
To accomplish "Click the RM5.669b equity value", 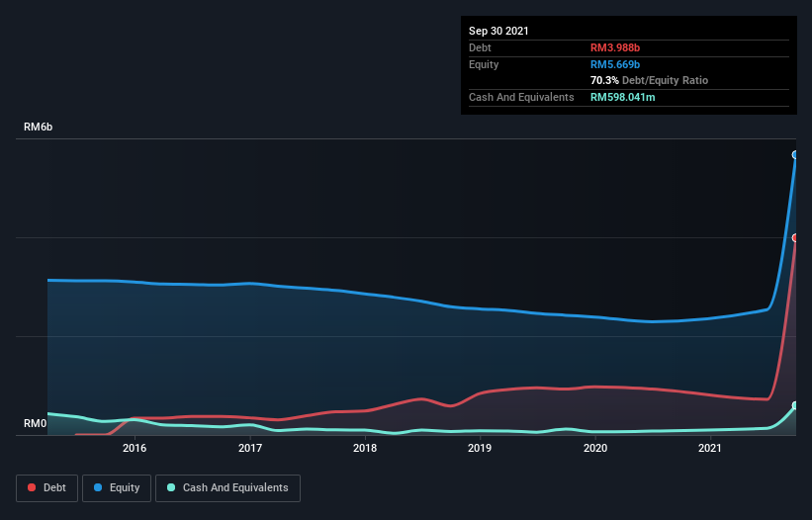I will pyautogui.click(x=615, y=64).
